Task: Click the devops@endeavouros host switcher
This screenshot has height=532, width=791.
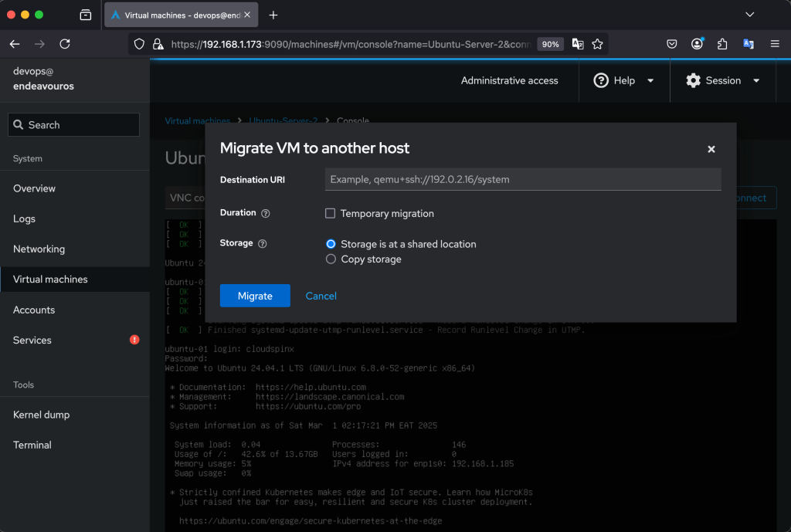Action: (75, 80)
